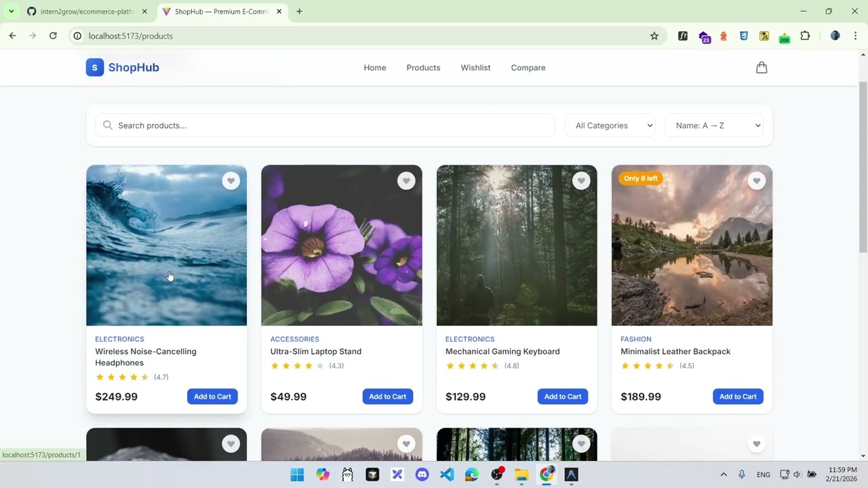
Task: Open a new browser tab
Action: pos(299,12)
